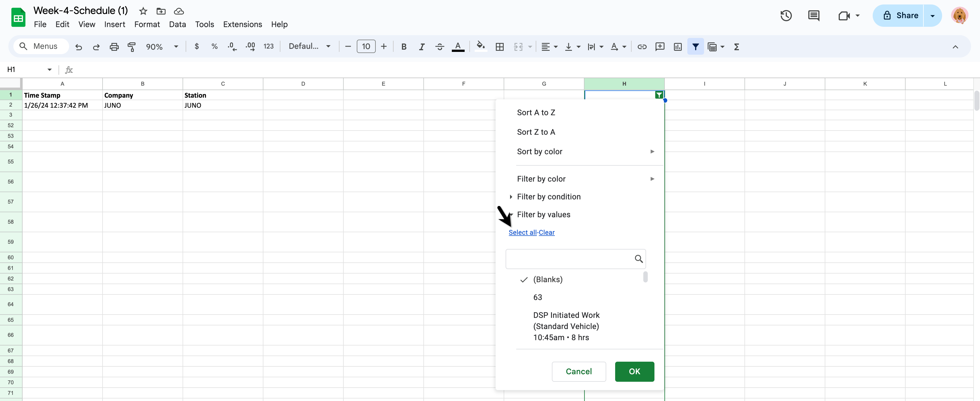Open the Data menu
980x401 pixels.
tap(177, 24)
